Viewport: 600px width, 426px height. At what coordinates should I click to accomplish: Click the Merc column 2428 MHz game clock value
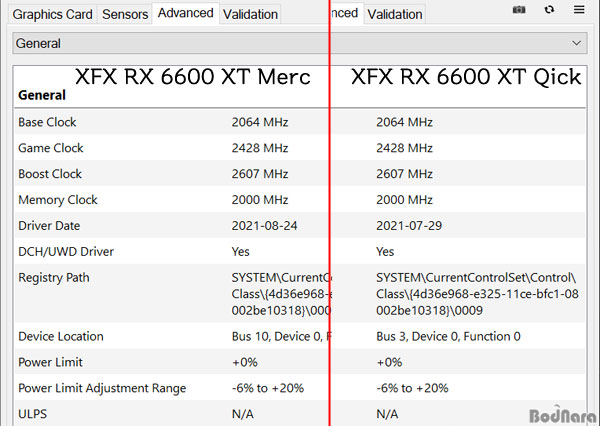pyautogui.click(x=260, y=148)
